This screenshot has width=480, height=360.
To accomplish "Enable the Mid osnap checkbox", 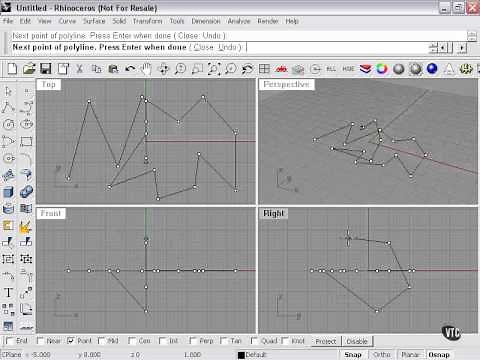I will [x=101, y=341].
